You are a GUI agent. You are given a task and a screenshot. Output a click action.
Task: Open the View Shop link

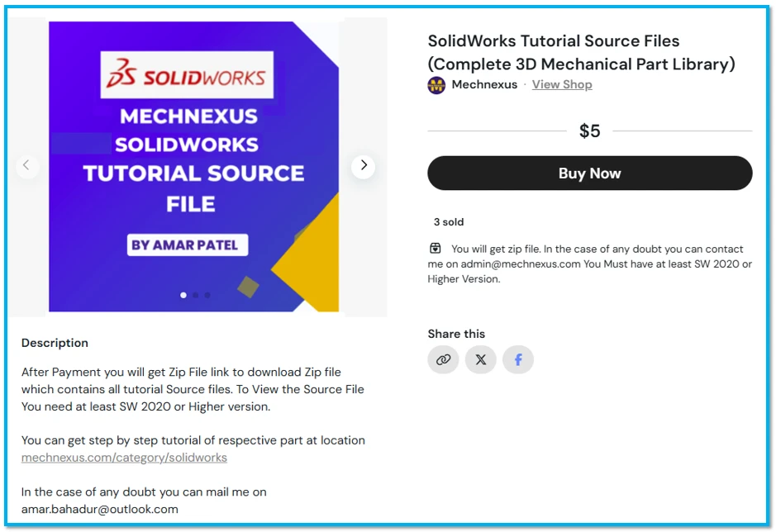[x=562, y=84]
